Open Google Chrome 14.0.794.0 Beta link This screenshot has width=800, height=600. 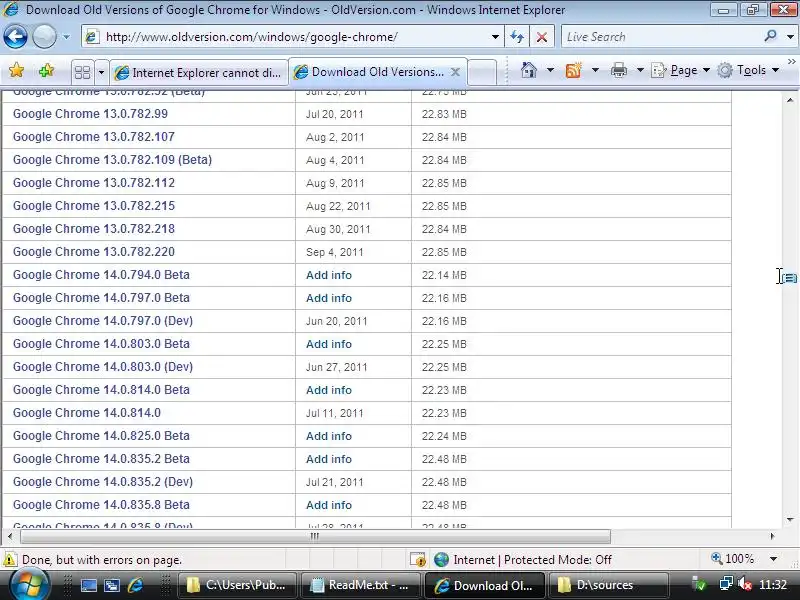point(101,274)
